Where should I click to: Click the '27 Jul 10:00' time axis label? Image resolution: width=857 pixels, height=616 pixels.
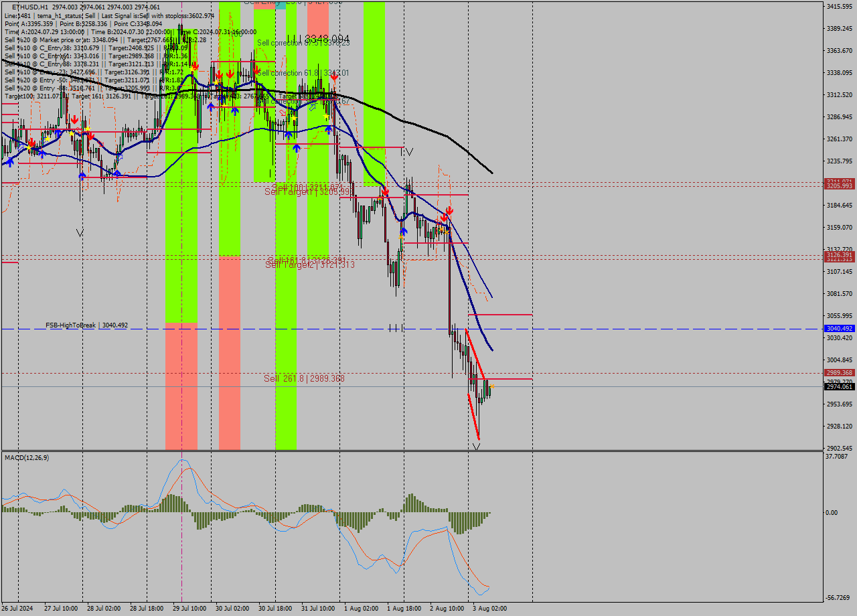[x=61, y=609]
